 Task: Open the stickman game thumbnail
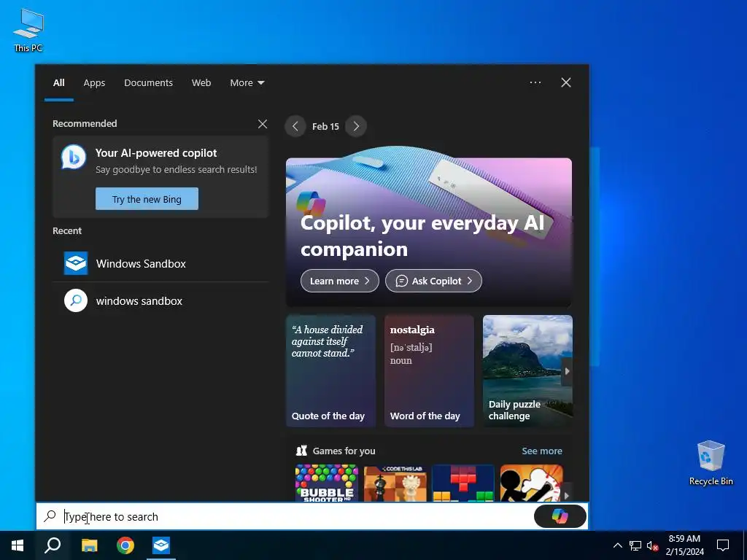click(x=531, y=483)
